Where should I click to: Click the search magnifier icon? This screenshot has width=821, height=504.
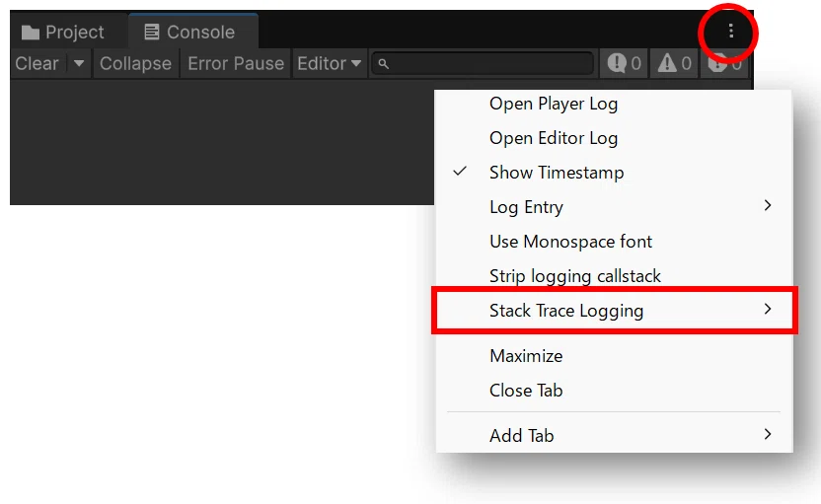tap(383, 64)
